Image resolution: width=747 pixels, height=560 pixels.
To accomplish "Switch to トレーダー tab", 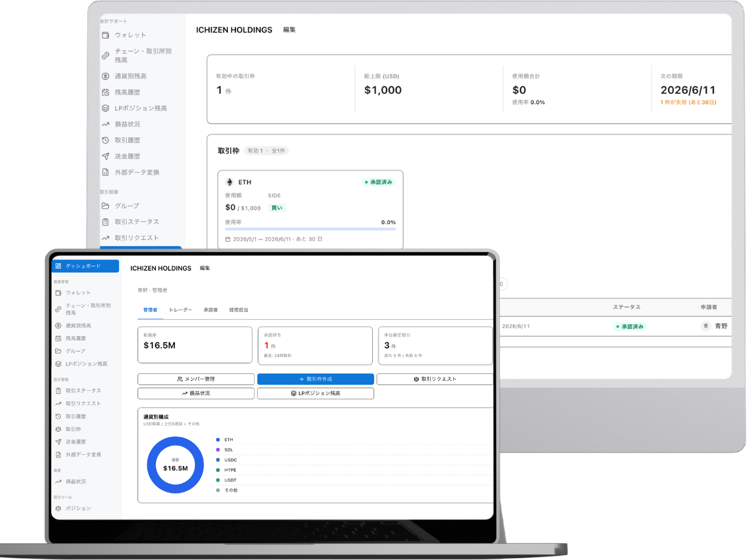I will [x=181, y=309].
